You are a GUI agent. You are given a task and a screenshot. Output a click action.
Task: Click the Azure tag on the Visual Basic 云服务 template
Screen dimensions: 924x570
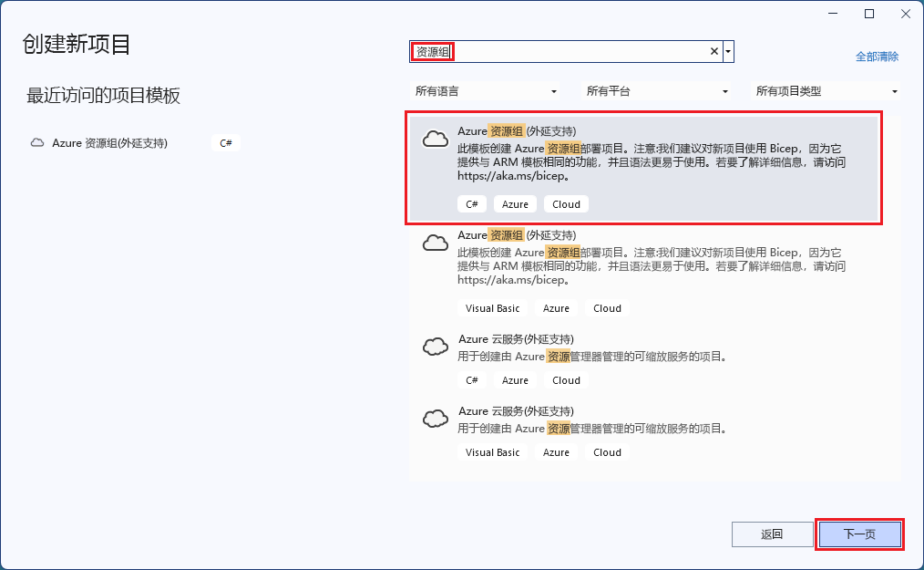(556, 451)
